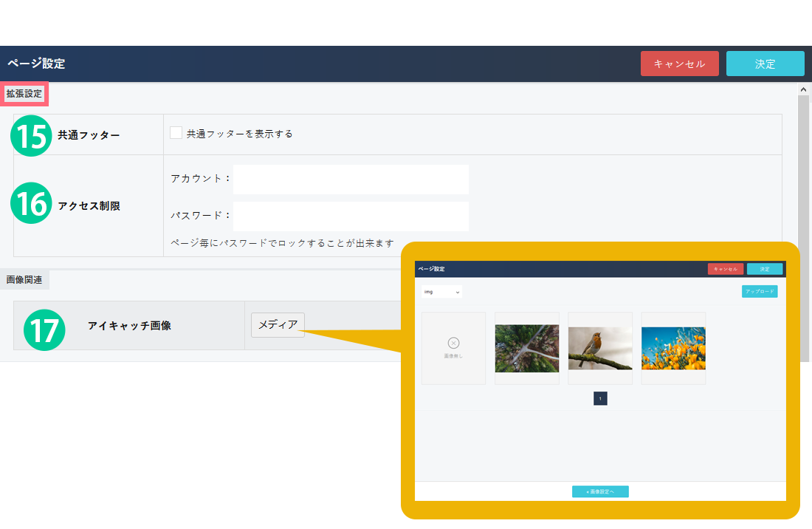This screenshot has height=529, width=812.
Task: Click the アカウント input field
Action: [351, 179]
